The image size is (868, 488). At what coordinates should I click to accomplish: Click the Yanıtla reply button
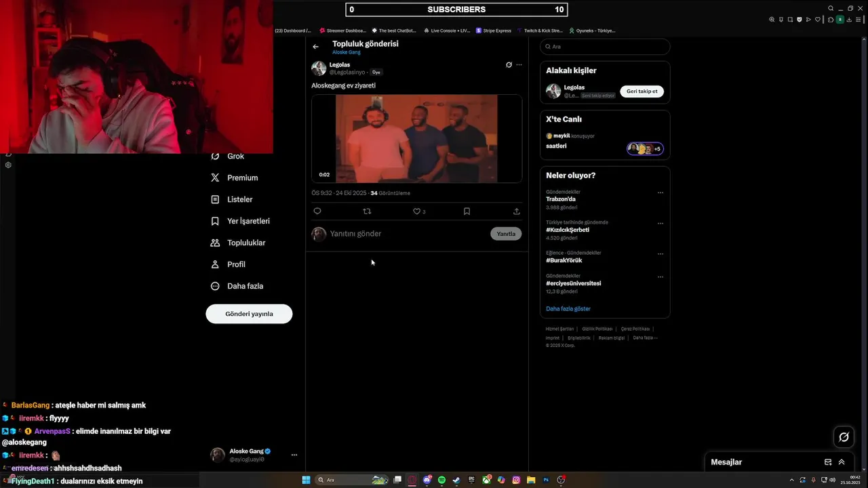(506, 234)
